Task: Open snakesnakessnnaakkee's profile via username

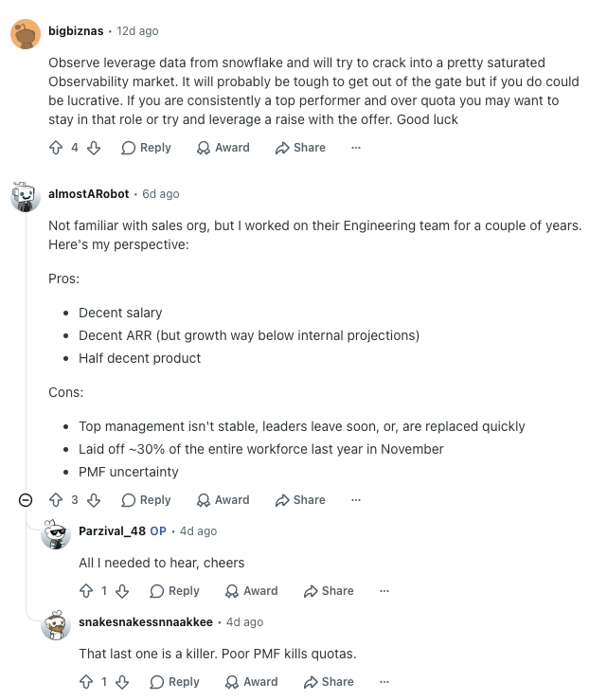Action: (x=146, y=622)
